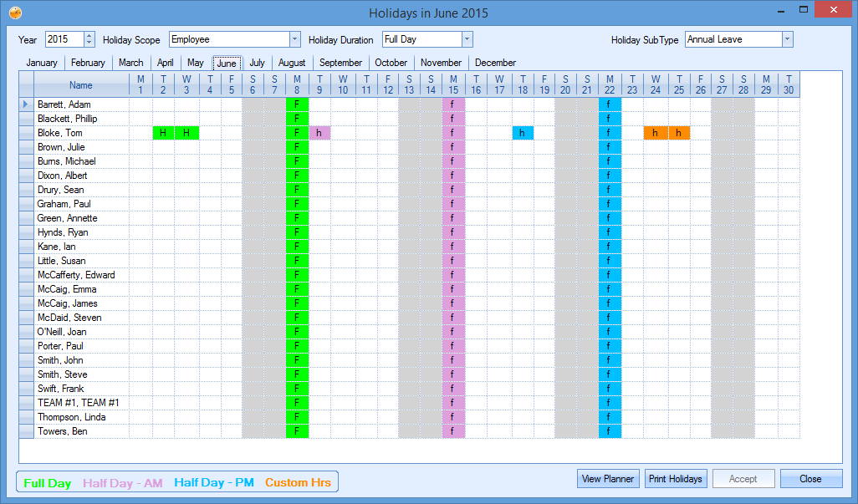Switch to the July tab
The width and height of the screenshot is (858, 504).
257,63
